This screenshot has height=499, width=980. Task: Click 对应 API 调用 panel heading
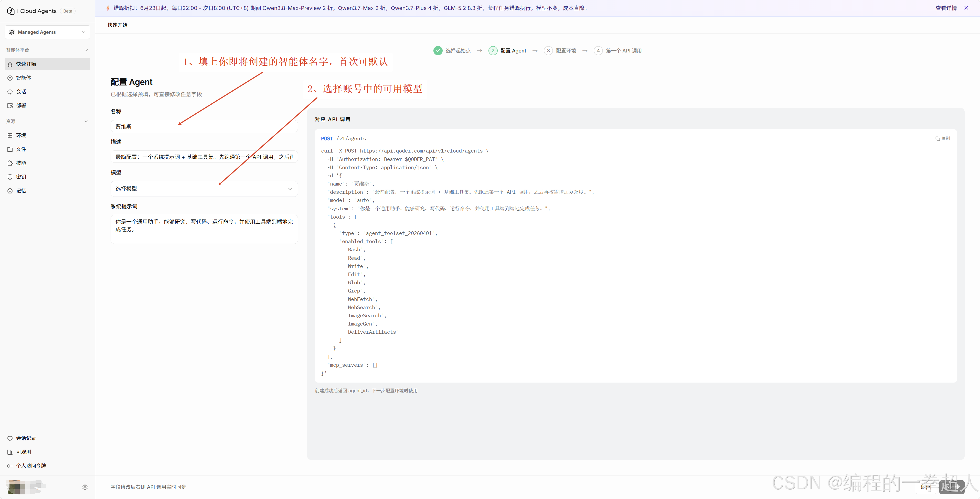coord(333,119)
